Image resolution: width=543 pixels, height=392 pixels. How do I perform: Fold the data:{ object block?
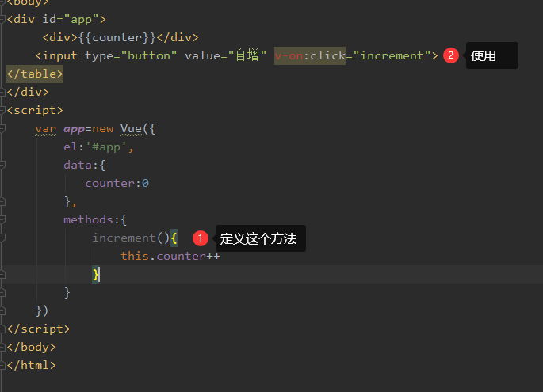tap(2, 165)
